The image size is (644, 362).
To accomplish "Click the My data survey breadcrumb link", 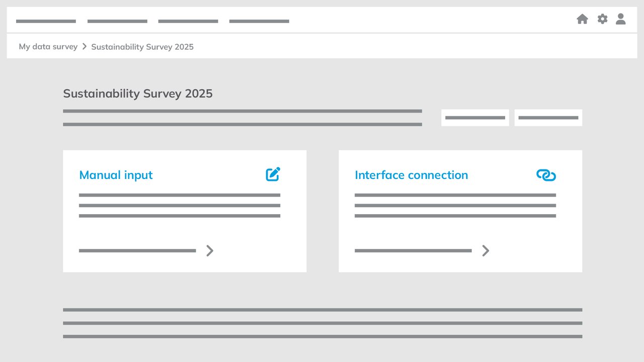I will click(48, 46).
